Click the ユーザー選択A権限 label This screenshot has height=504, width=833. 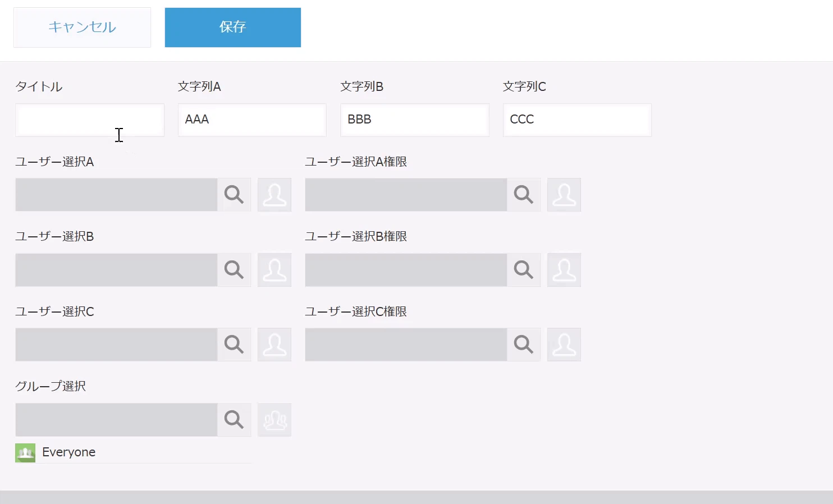tap(356, 162)
